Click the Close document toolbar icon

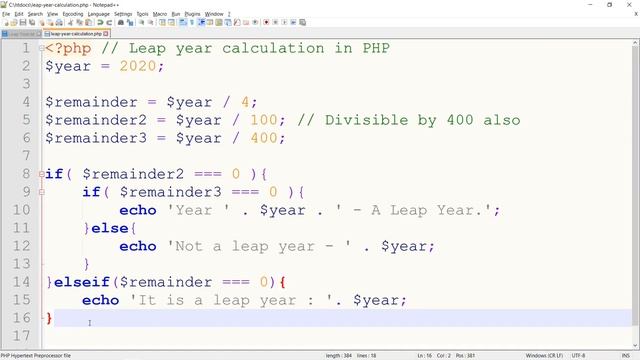pos(42,22)
